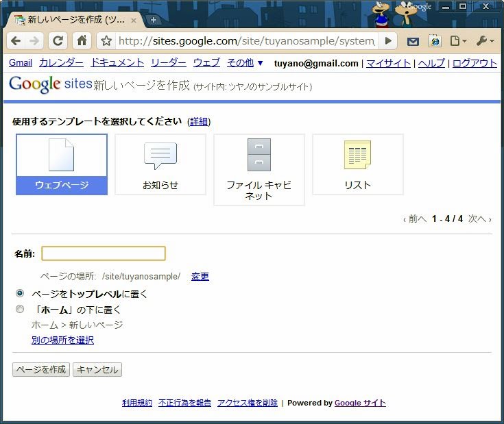Reload the page with the refresh icon
504x424 pixels.
click(58, 41)
